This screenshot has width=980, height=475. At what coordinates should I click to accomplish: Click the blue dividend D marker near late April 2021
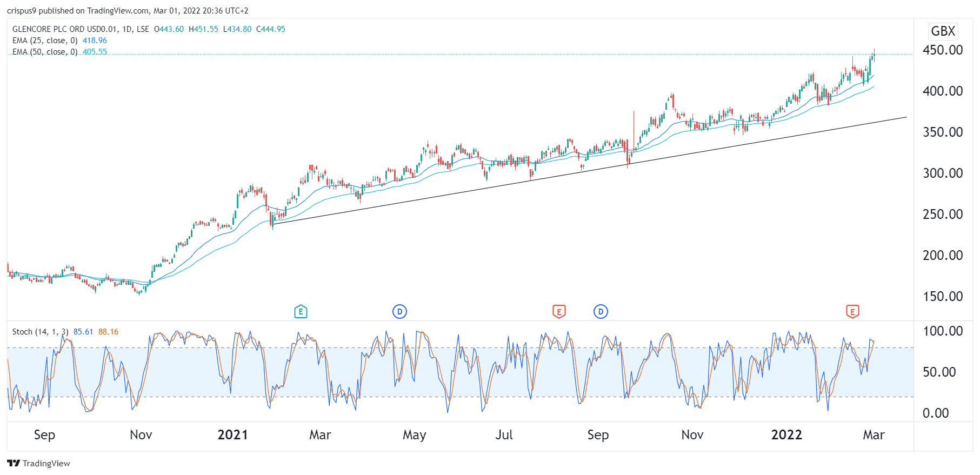pos(399,311)
